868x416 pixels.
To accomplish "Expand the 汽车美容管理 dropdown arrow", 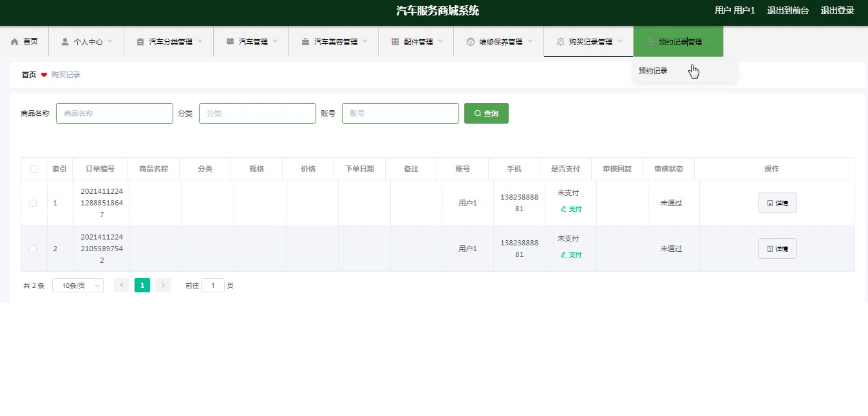I will 365,41.
